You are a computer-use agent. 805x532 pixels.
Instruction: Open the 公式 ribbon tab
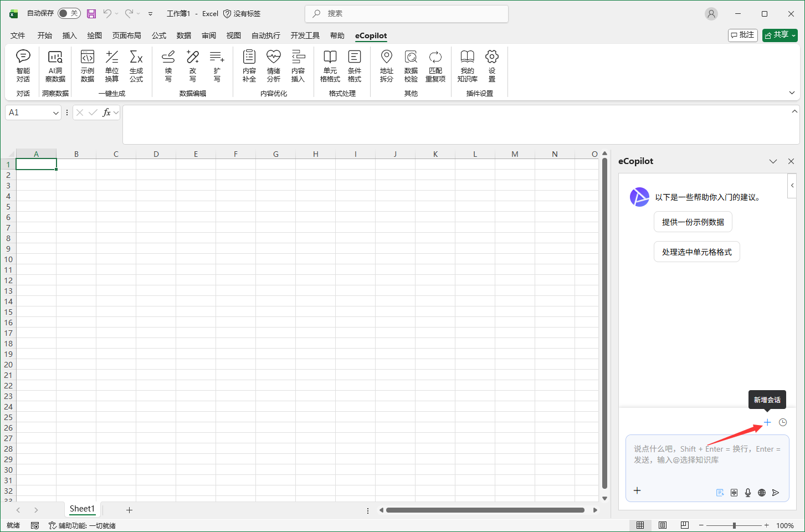(x=159, y=35)
